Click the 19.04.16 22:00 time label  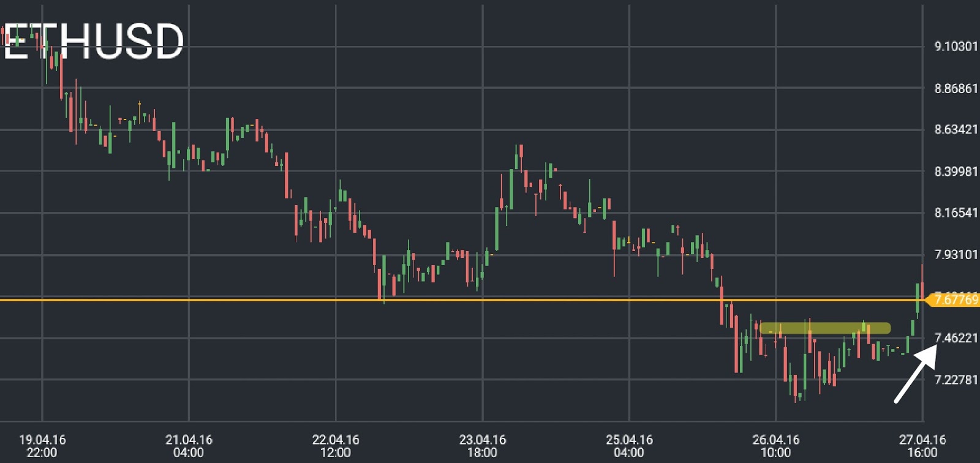[42, 446]
